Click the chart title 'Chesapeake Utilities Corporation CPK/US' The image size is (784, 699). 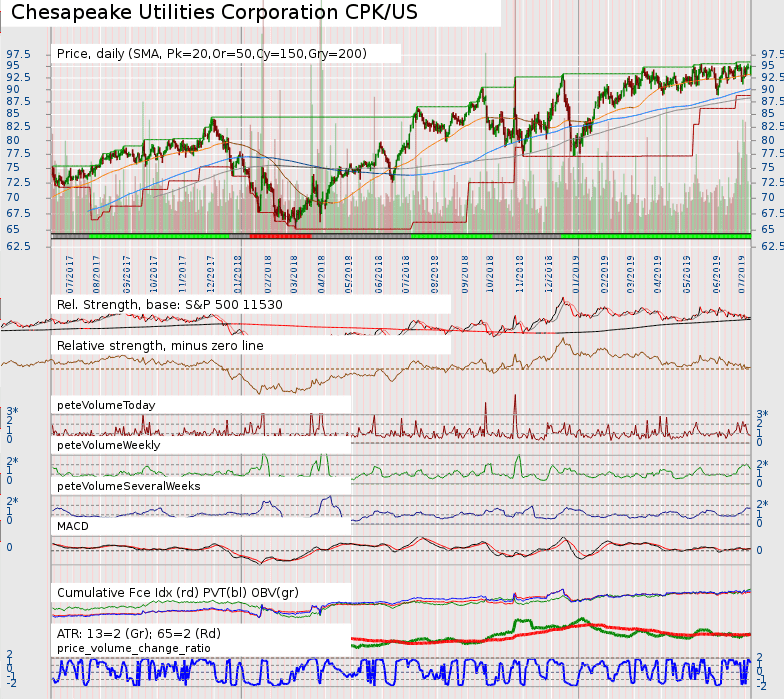(214, 12)
